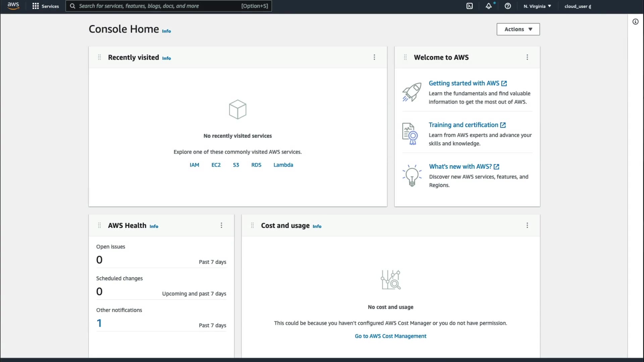
Task: Open AWS Health widget kebab menu
Action: (221, 225)
